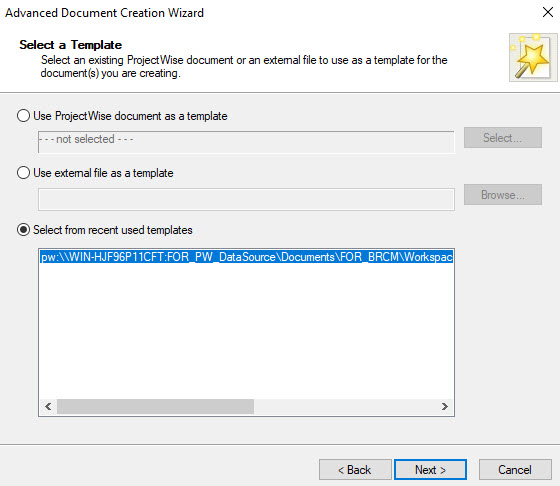Proceed with the Next button
The width and height of the screenshot is (560, 486).
pos(430,470)
